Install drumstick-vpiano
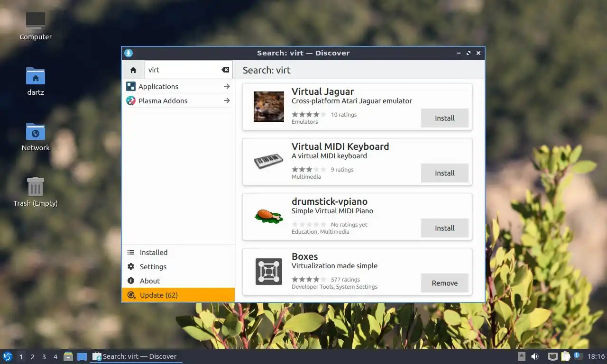 click(445, 228)
